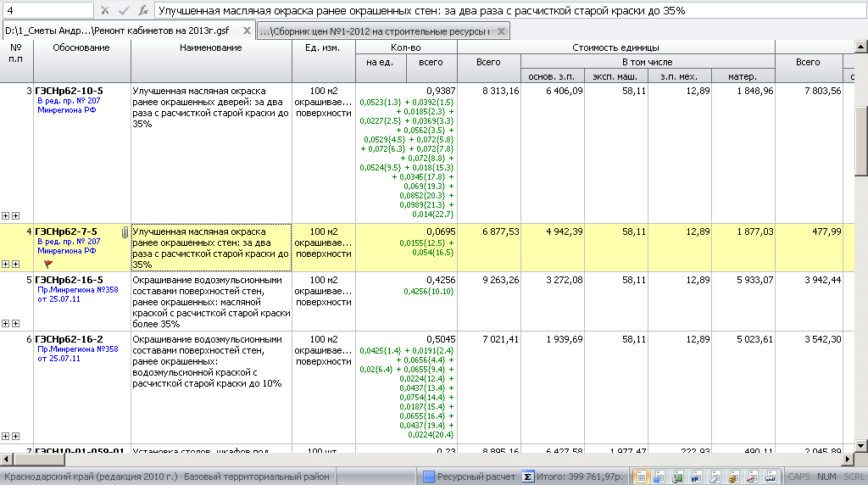The width and height of the screenshot is (868, 485).
Task: Close the Ремонт кабинетов на 2013г.gsf tab
Action: (247, 31)
